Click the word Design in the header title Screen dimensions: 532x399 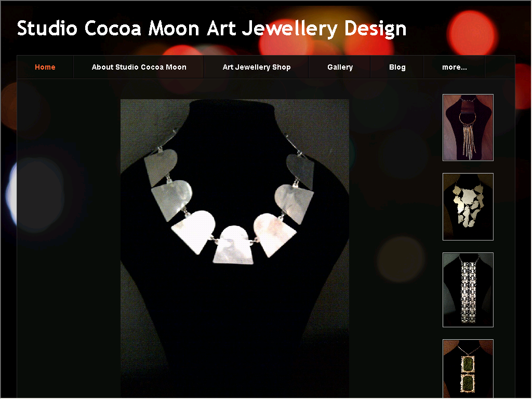(375, 29)
